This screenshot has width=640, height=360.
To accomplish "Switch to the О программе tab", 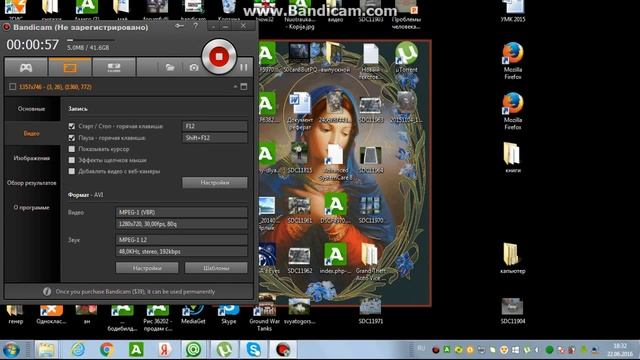I will [31, 207].
